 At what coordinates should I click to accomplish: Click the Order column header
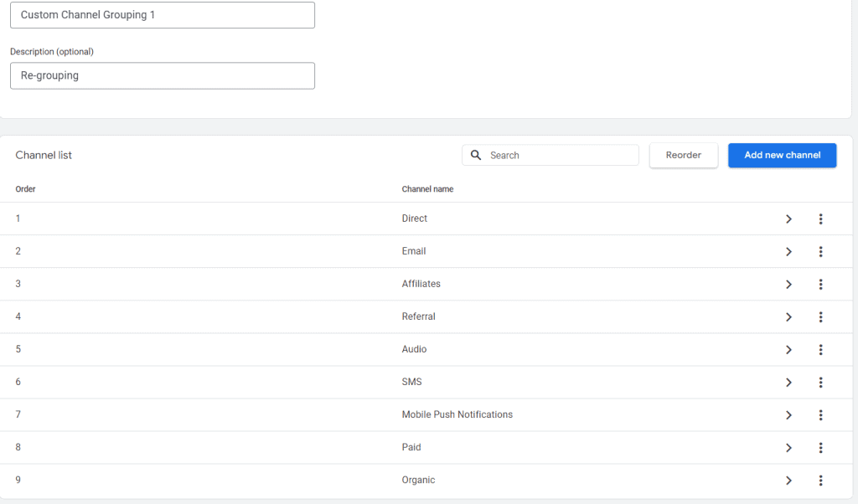25,189
